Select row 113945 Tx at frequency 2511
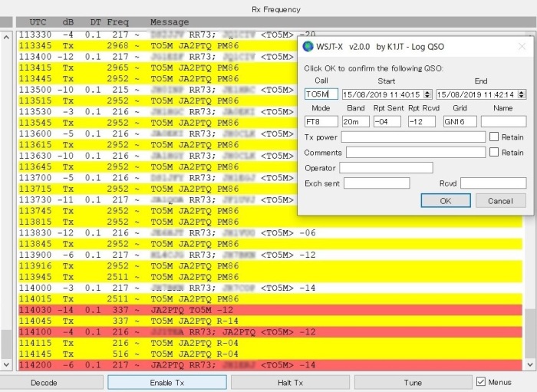The image size is (537, 392). coord(270,277)
